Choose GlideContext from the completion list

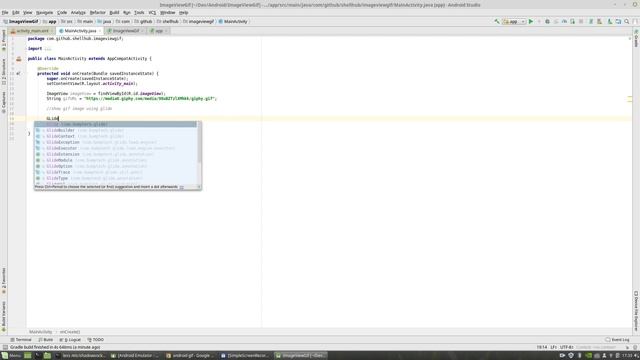[x=115, y=136]
